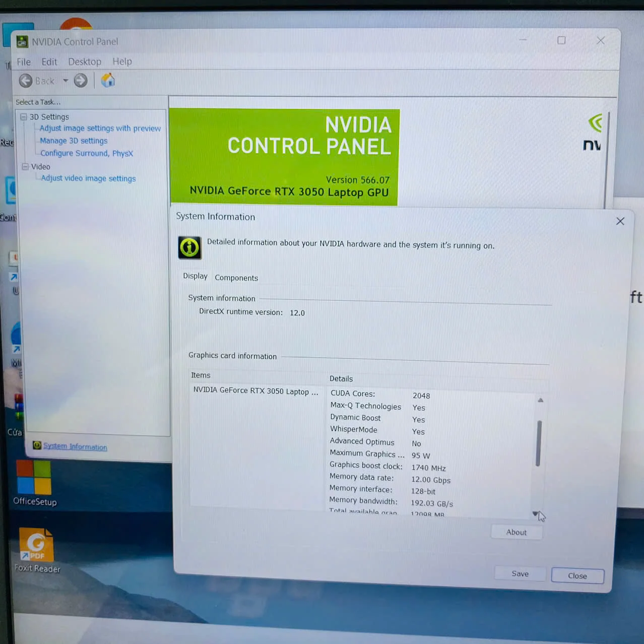Screen dimensions: 644x644
Task: Select Manage 3D settings
Action: [x=74, y=141]
